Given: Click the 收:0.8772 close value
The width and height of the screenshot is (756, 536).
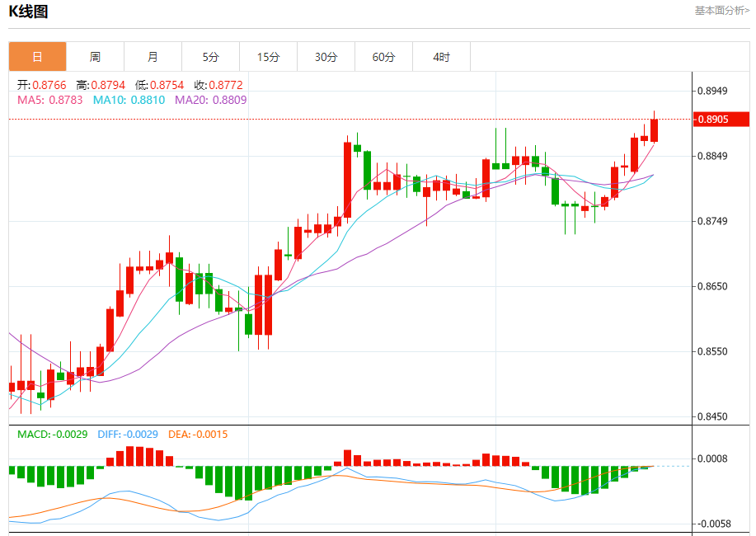Looking at the screenshot, I should (x=218, y=86).
